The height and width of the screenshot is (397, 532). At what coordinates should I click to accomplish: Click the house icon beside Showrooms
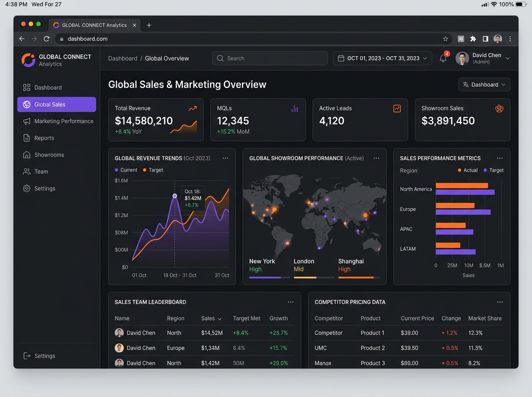tap(27, 155)
